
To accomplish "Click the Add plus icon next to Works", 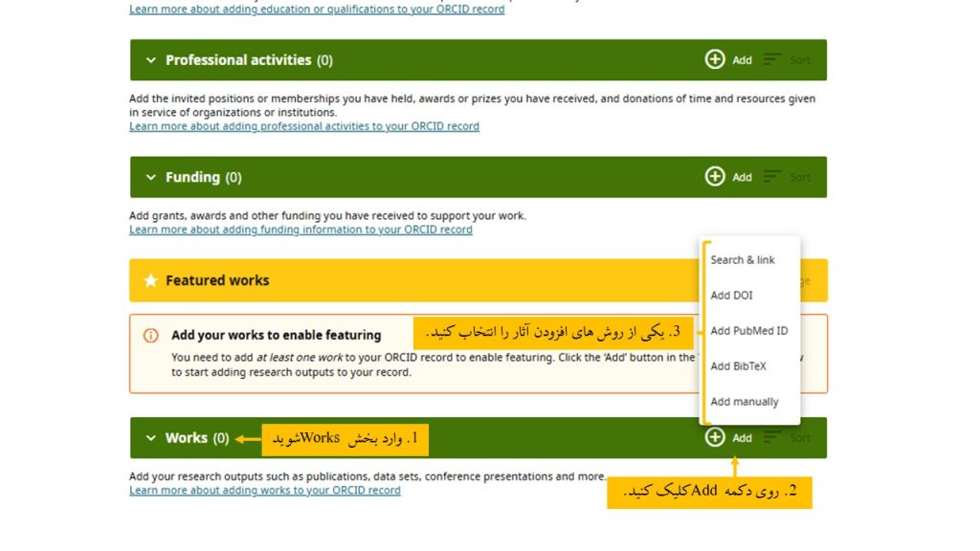I will point(716,437).
